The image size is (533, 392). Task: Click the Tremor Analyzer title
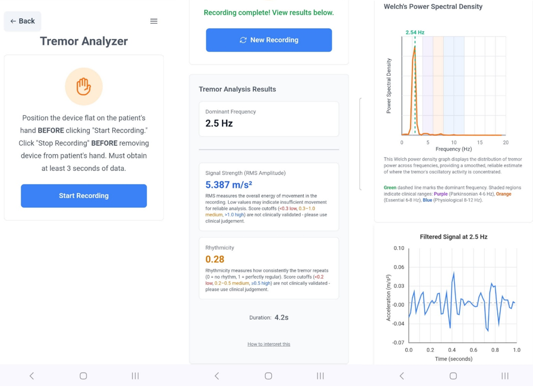[x=84, y=41]
